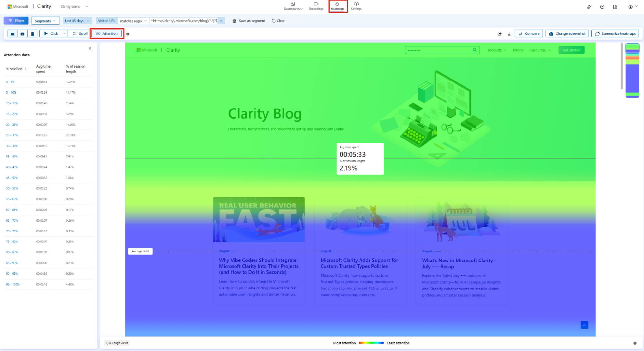Open Clarity Settings
The width and height of the screenshot is (644, 351).
pyautogui.click(x=356, y=6)
